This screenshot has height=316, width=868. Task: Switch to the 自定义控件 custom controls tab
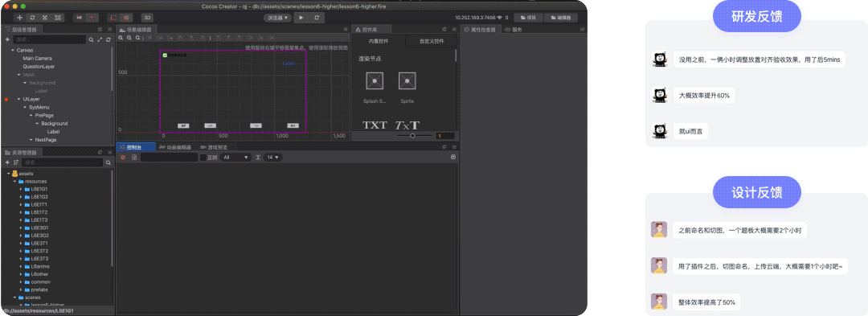432,42
